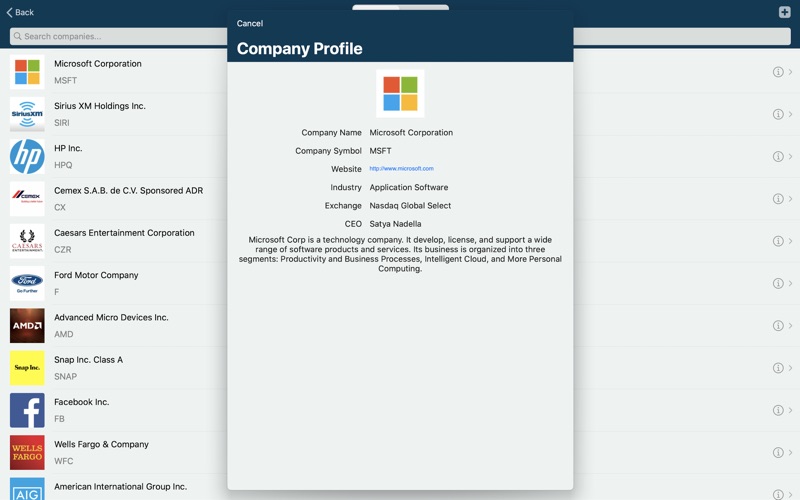The image size is (800, 500).
Task: Show info for Microsoft Corporation row
Action: 778,72
